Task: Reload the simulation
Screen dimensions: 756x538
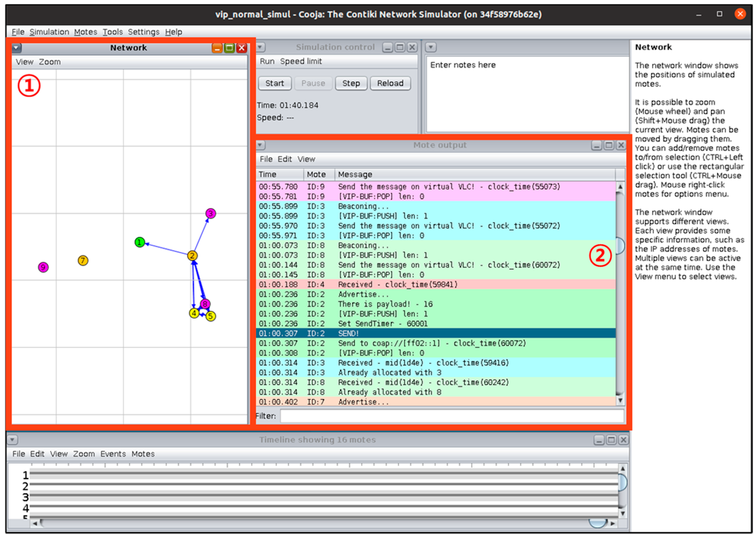Action: pos(390,83)
